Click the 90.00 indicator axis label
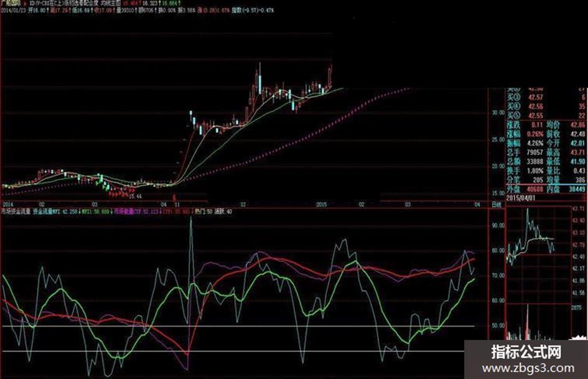The image size is (588, 379). click(x=498, y=225)
